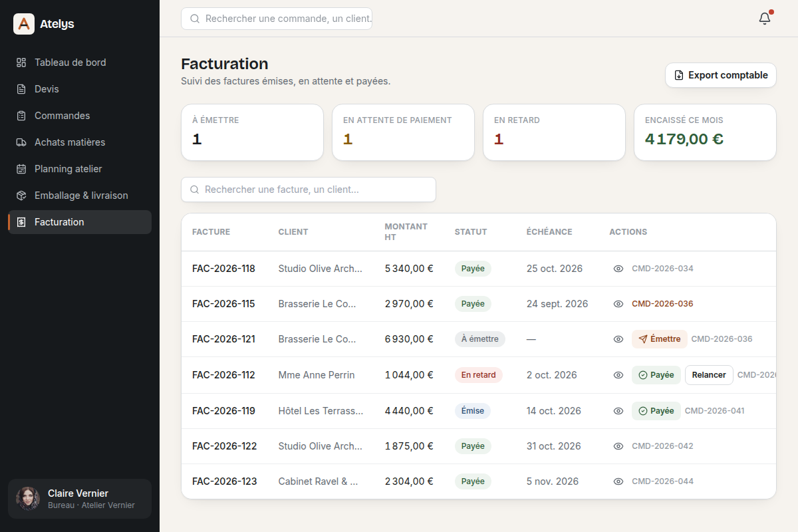The image size is (798, 532).
Task: Click the eye icon on FAC-2026-121 row
Action: [618, 339]
